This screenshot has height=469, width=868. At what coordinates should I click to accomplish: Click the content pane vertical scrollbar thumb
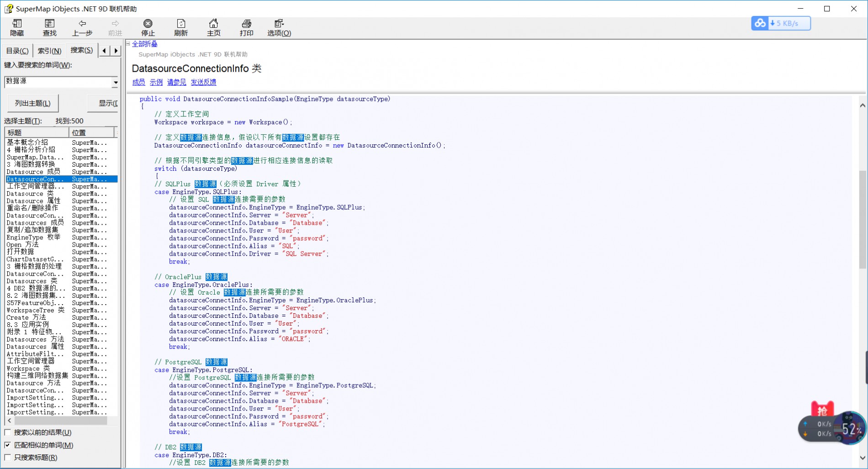[x=863, y=219]
